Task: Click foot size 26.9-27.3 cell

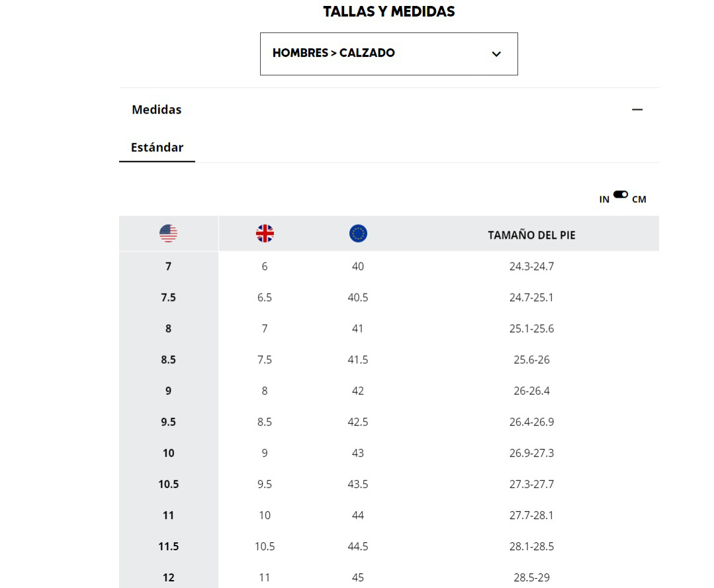Action: [531, 453]
